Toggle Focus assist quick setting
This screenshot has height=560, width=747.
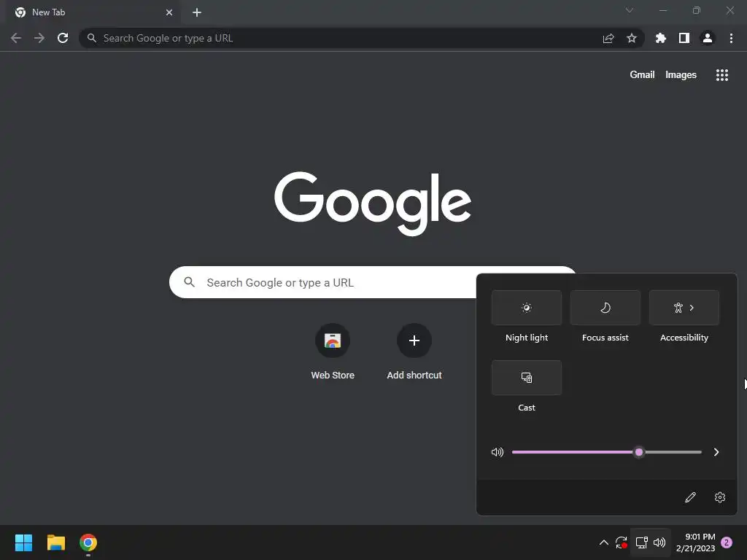tap(605, 308)
